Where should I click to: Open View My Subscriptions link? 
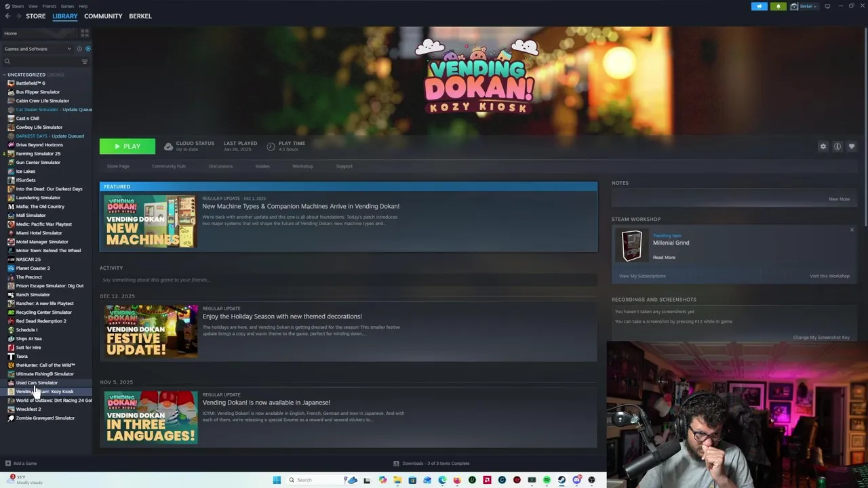(x=642, y=276)
